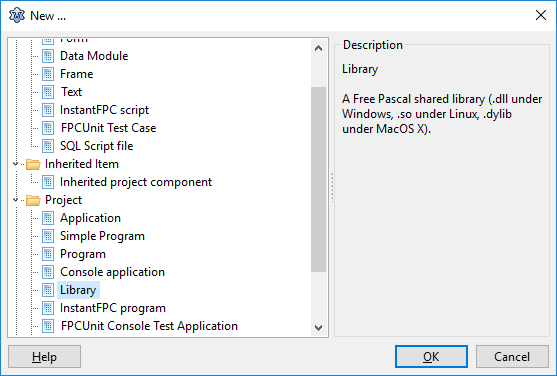Select Inherited project component
Image resolution: width=557 pixels, height=376 pixels.
click(x=136, y=182)
